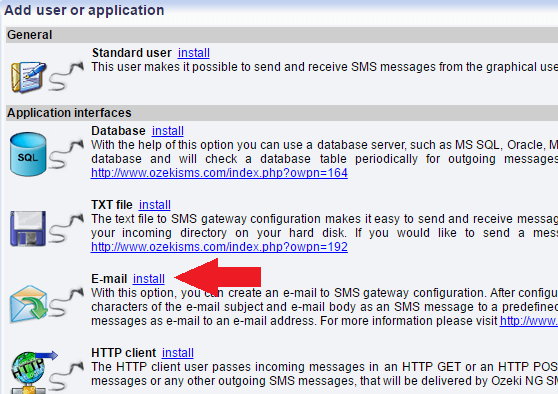Screen dimensions: 558x394
Task: Click the 'Database' title text
Action: 118,131
